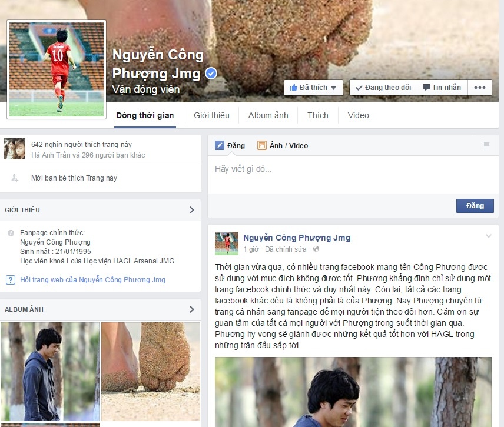The height and width of the screenshot is (427, 504).
Task: Click the flag icon in post composer
Action: (486, 145)
